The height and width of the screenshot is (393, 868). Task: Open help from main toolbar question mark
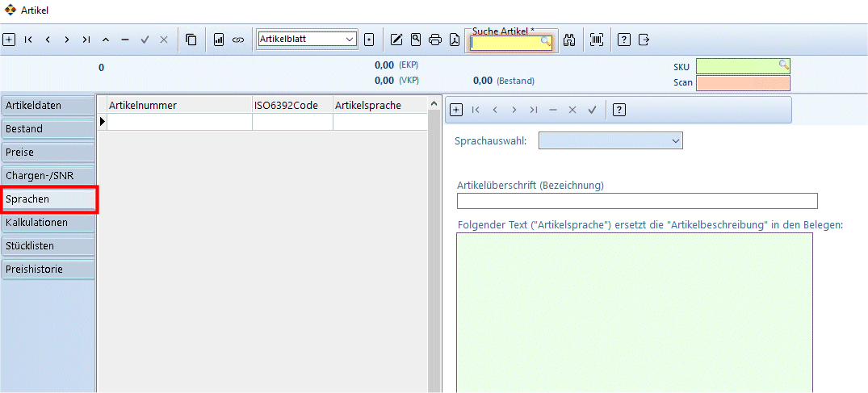[x=624, y=40]
